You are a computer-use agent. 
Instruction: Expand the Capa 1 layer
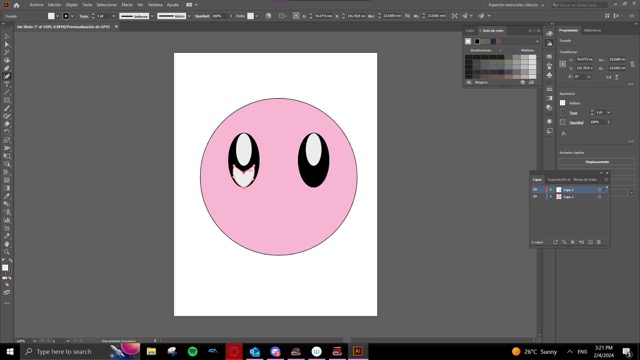click(551, 197)
